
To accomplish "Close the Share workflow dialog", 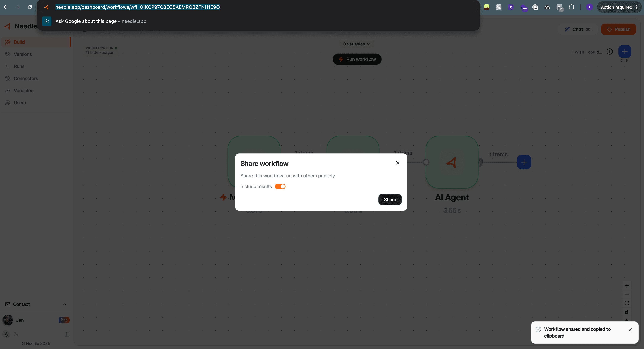I will pos(397,163).
